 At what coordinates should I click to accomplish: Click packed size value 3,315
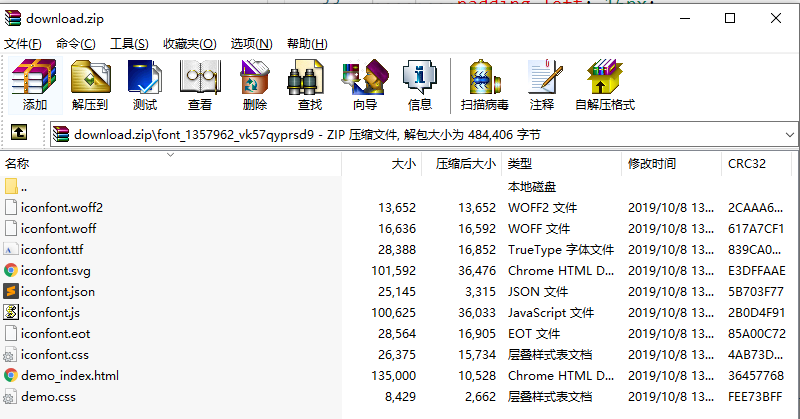click(x=480, y=291)
